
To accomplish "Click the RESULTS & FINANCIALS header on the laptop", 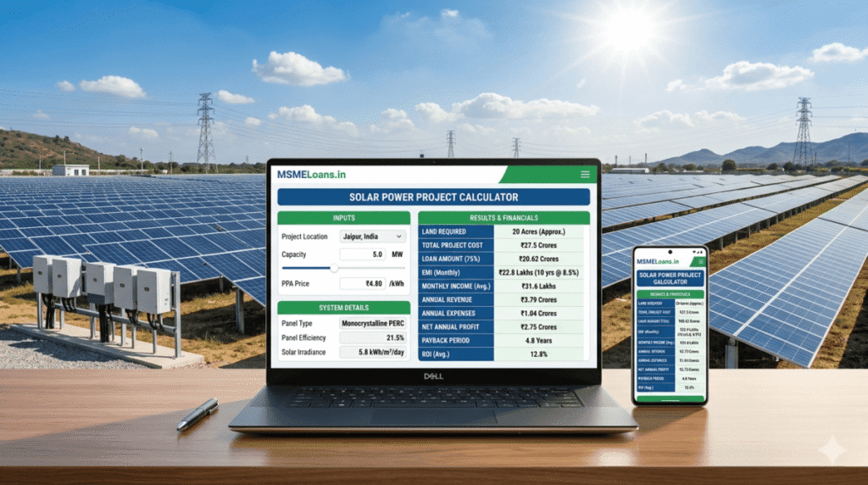I will (x=504, y=218).
